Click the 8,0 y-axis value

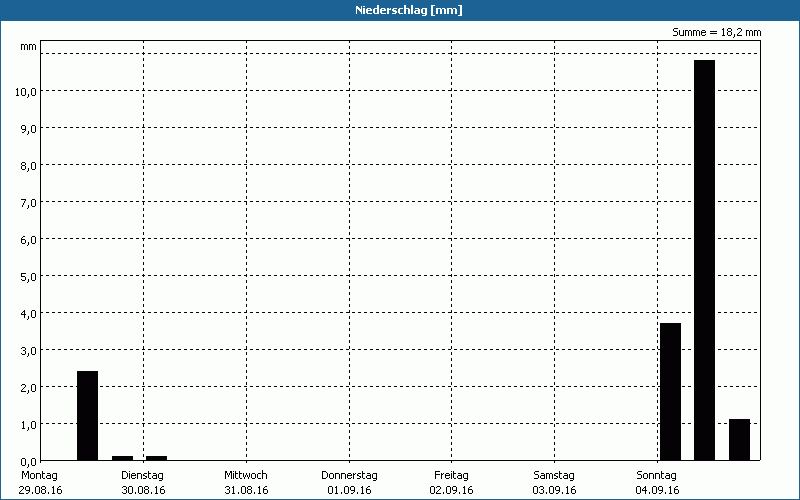[29, 166]
